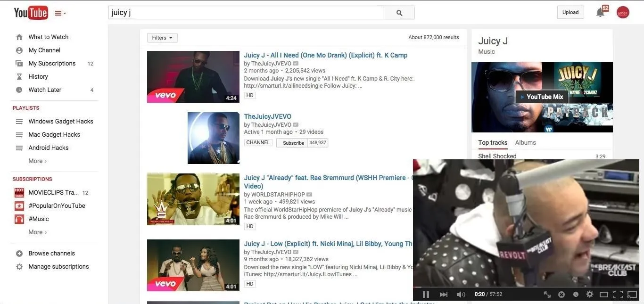
Task: Click the search magnifier button
Action: tap(399, 13)
